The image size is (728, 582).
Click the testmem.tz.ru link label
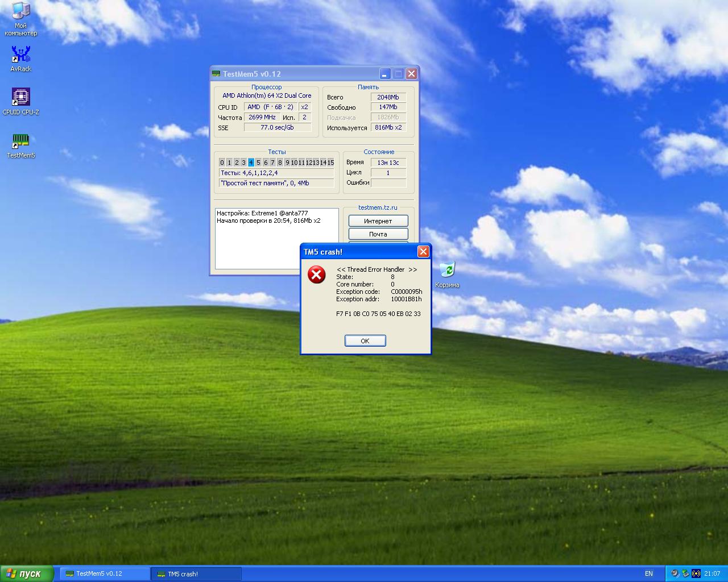click(378, 207)
